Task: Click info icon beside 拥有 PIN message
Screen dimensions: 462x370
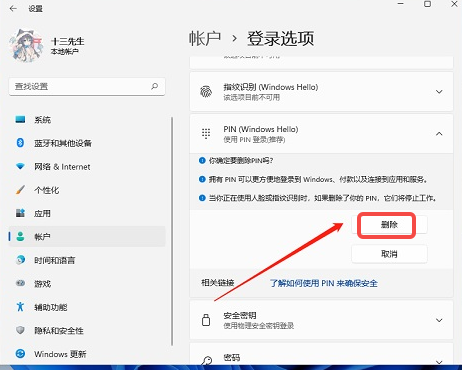Action: [x=202, y=179]
